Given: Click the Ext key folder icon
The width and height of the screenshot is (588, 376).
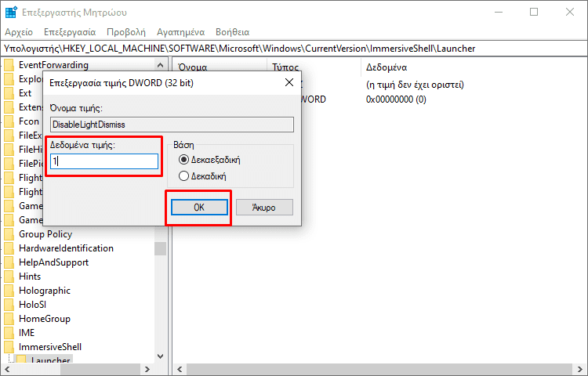Looking at the screenshot, I should [9, 93].
